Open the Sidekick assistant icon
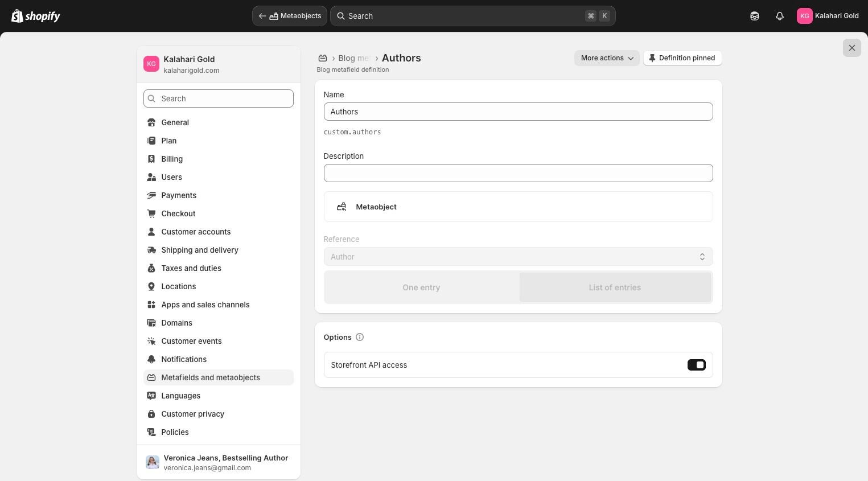Image resolution: width=868 pixels, height=481 pixels. point(755,16)
